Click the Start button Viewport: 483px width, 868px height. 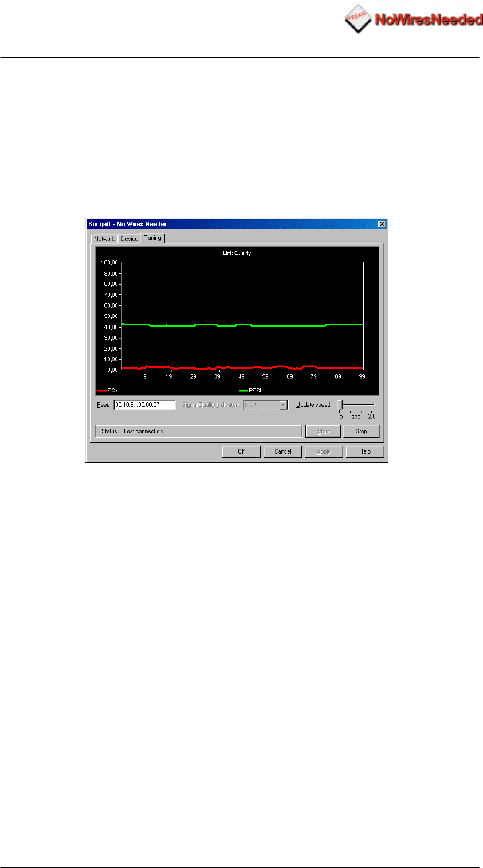[x=323, y=431]
